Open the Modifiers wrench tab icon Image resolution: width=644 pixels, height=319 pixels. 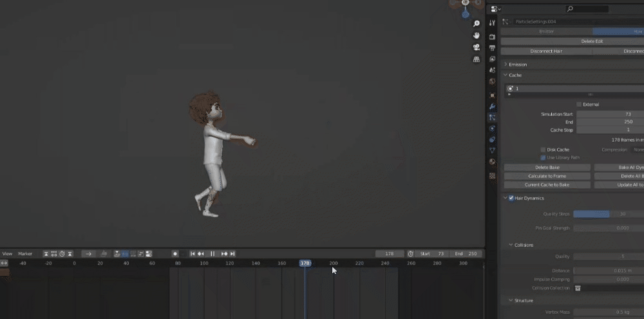(x=492, y=106)
